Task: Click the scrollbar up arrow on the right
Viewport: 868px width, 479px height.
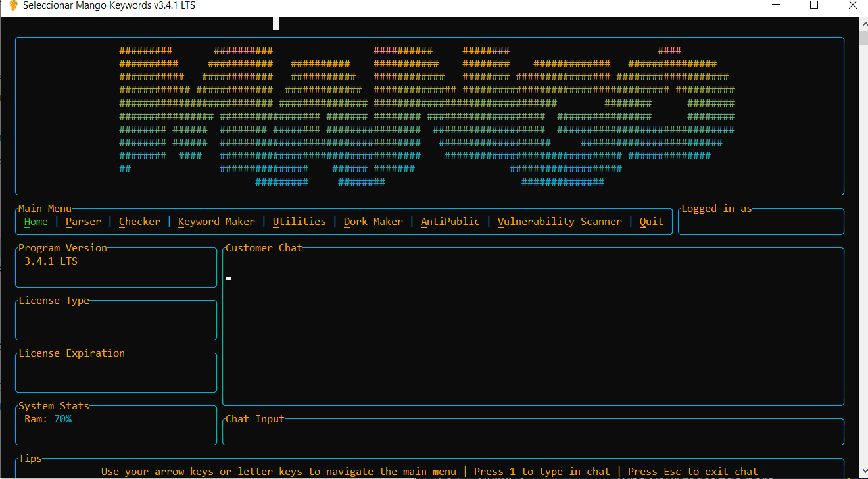Action: (863, 23)
